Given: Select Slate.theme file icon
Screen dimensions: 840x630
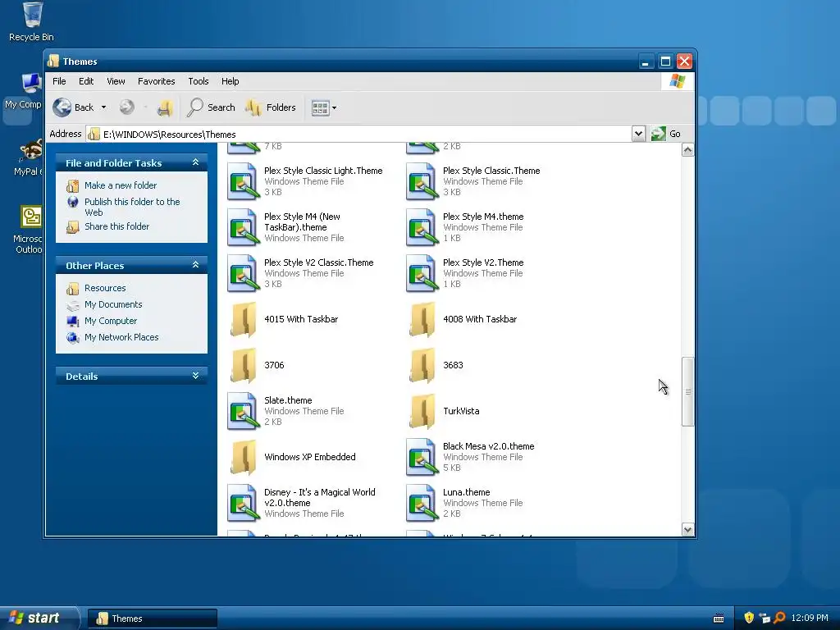Looking at the screenshot, I should point(244,412).
